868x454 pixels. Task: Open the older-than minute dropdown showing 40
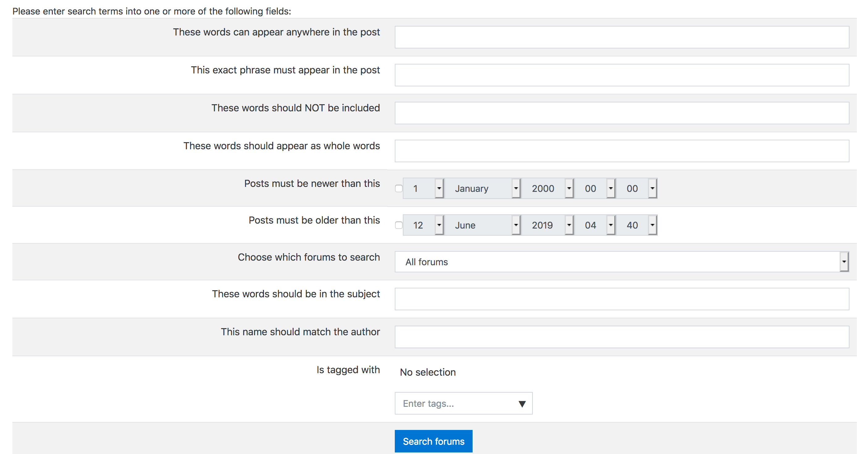pyautogui.click(x=636, y=225)
